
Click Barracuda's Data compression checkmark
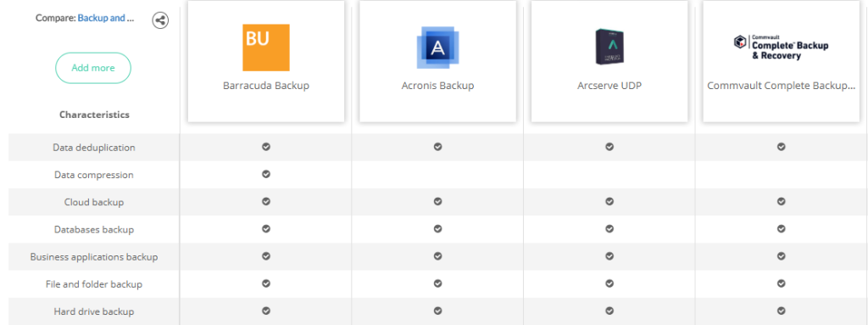(x=266, y=174)
